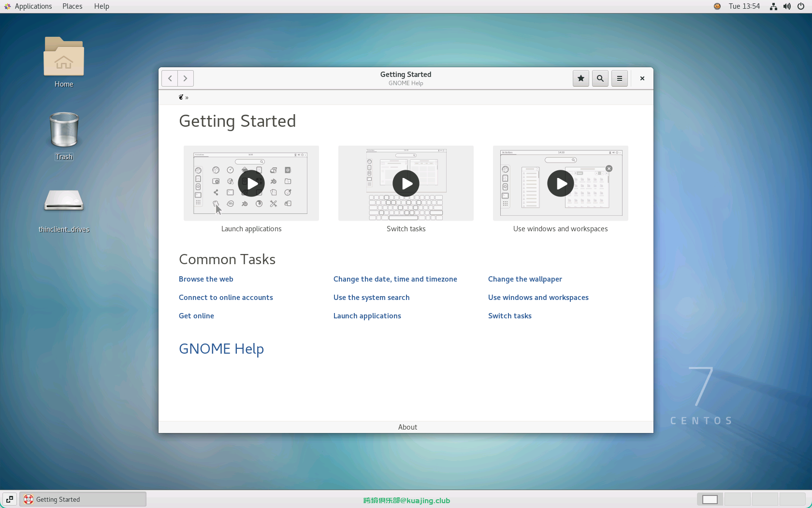The height and width of the screenshot is (508, 812).
Task: Open the GNOME Help heading link
Action: [x=221, y=349]
